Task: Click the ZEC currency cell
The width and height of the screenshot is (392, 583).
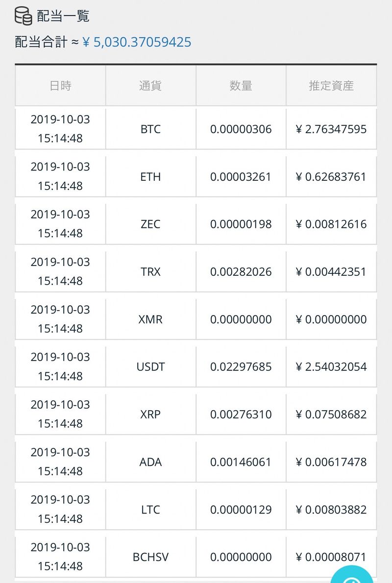Action: (x=150, y=224)
